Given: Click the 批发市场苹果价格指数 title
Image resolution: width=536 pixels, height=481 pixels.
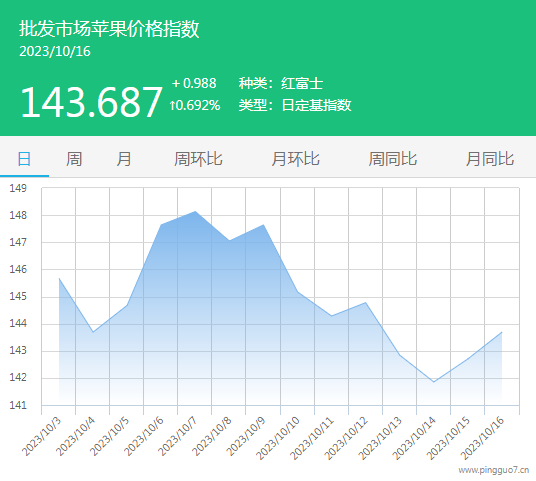Looking at the screenshot, I should [x=109, y=28].
